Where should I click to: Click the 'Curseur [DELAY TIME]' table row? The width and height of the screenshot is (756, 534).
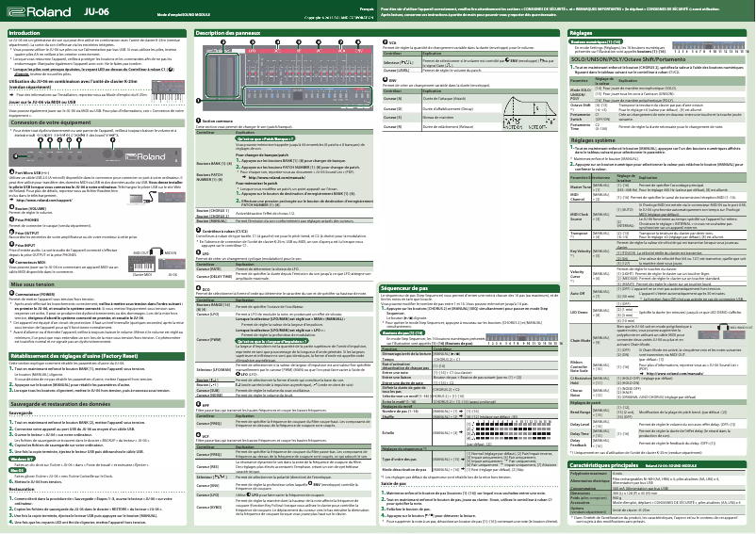point(284,276)
